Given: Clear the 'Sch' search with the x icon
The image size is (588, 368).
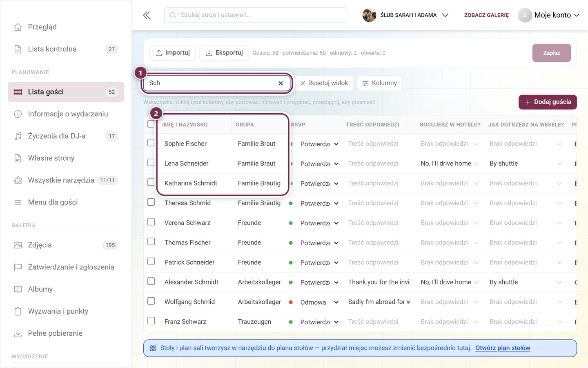Looking at the screenshot, I should click(281, 83).
